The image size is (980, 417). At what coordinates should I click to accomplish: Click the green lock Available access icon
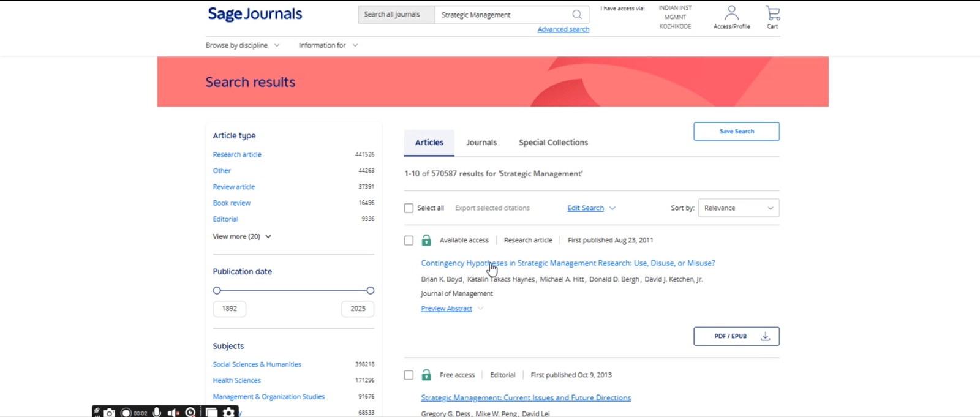click(426, 241)
